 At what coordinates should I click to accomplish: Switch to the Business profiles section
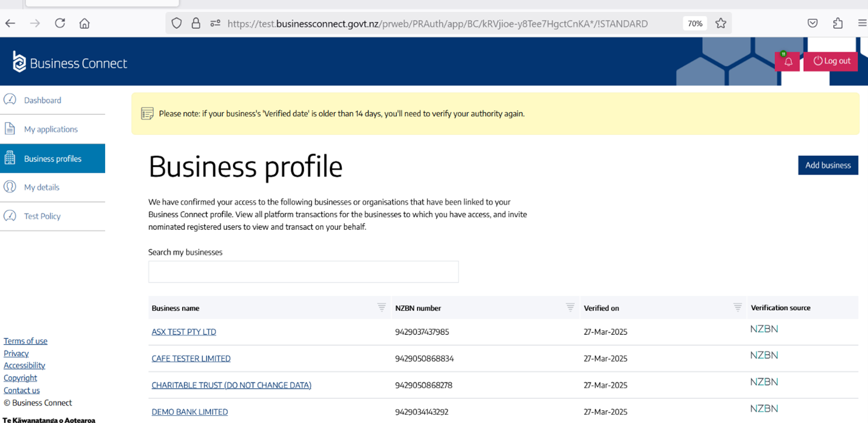52,158
